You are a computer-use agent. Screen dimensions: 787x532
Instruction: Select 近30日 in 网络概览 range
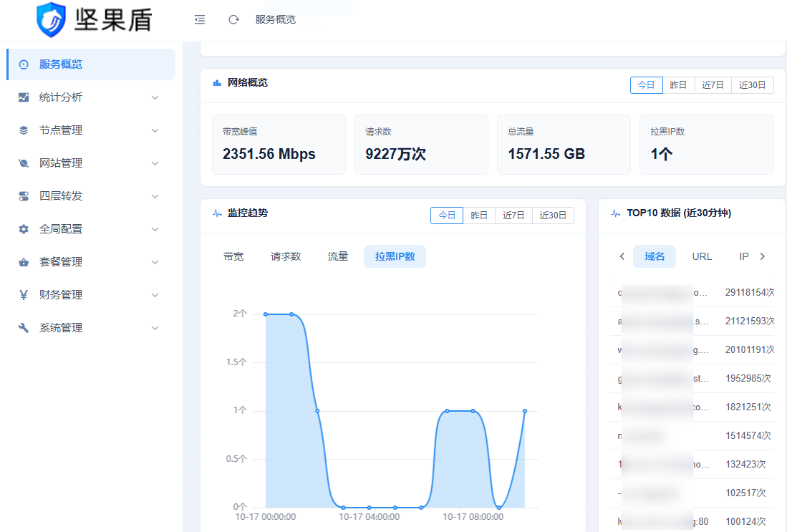[753, 84]
